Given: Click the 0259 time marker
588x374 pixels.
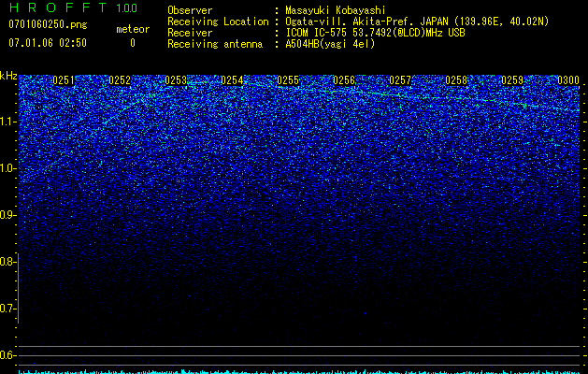Looking at the screenshot, I should [512, 80].
